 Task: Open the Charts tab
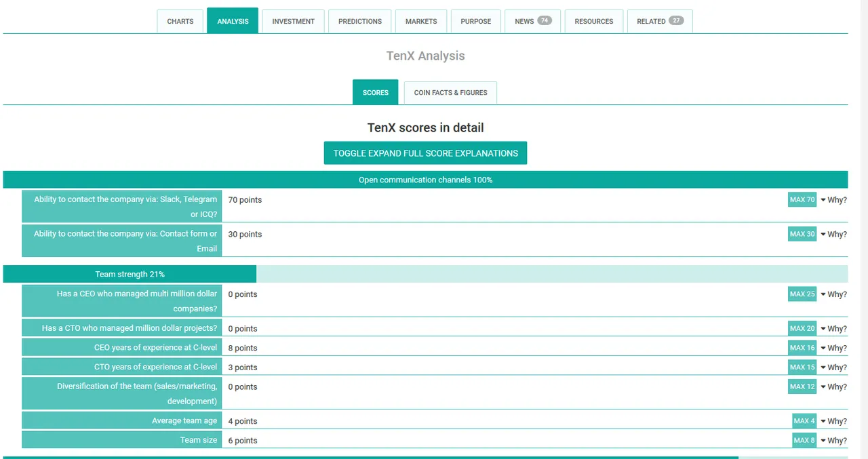coord(180,21)
